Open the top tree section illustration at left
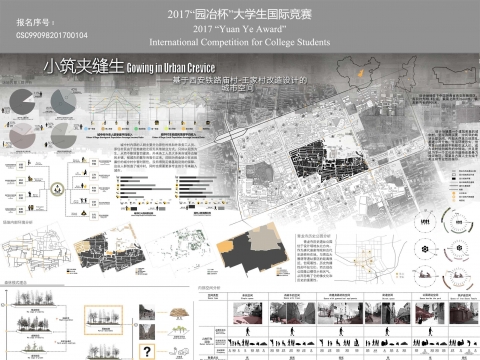The image size is (480, 360). point(34,298)
